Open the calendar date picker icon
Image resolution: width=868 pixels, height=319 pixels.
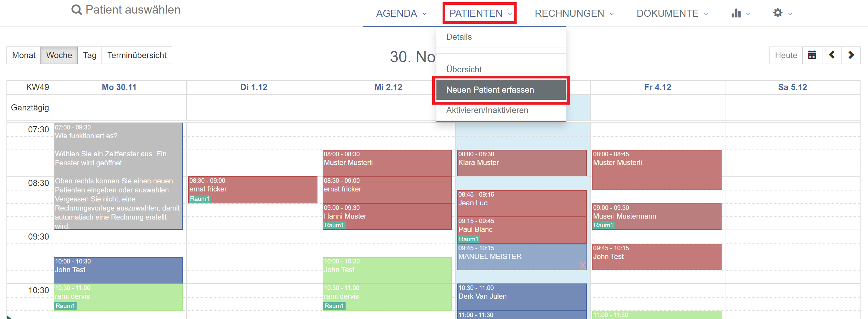coord(812,55)
